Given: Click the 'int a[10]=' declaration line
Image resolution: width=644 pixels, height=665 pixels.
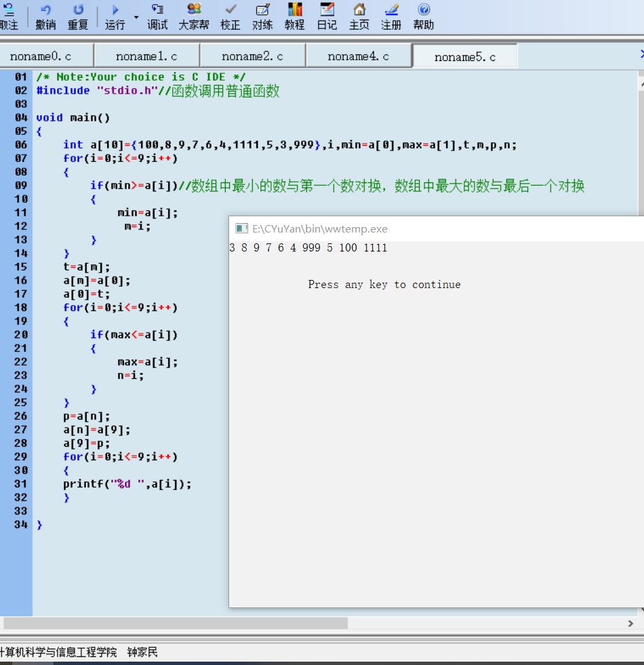Looking at the screenshot, I should click(289, 144).
